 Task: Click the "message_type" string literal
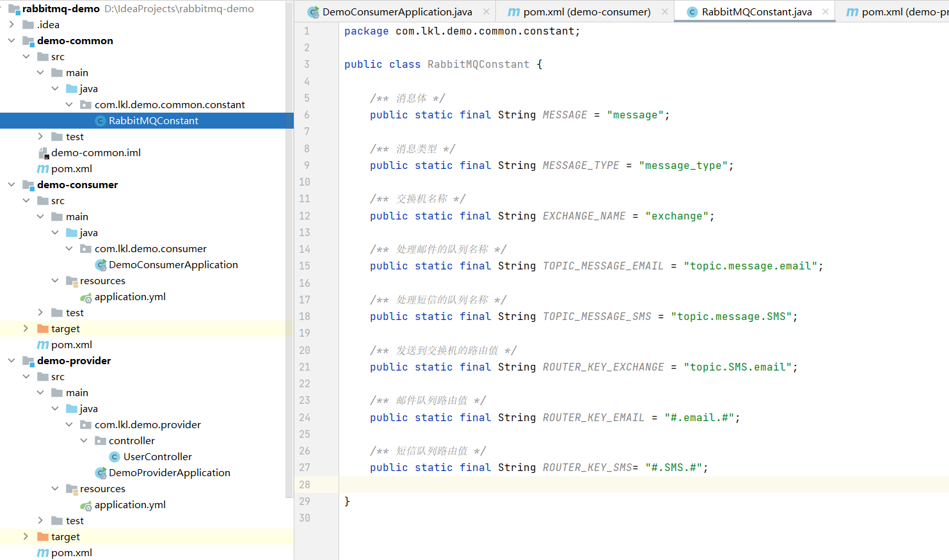(683, 166)
